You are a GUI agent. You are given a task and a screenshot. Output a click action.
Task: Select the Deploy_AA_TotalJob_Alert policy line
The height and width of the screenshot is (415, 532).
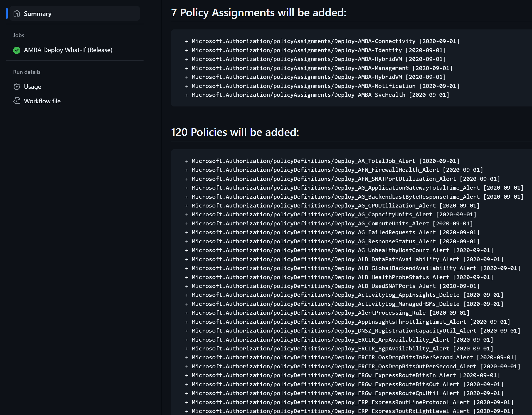322,161
